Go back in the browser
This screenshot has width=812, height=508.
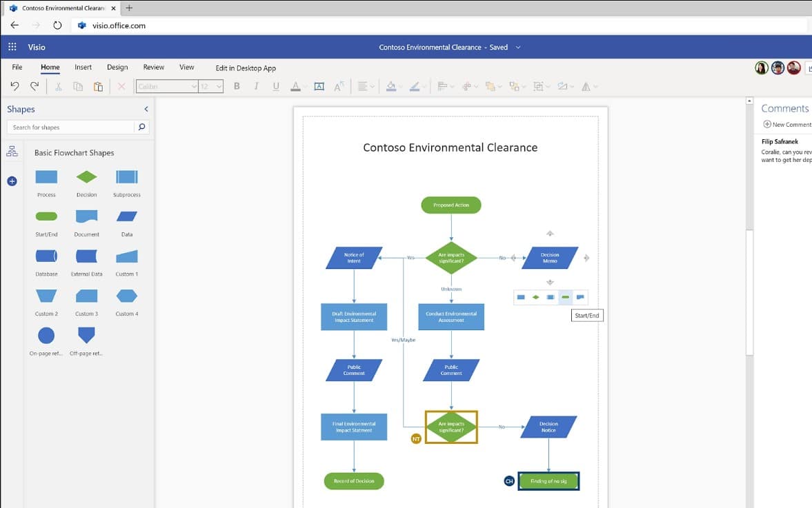click(14, 25)
